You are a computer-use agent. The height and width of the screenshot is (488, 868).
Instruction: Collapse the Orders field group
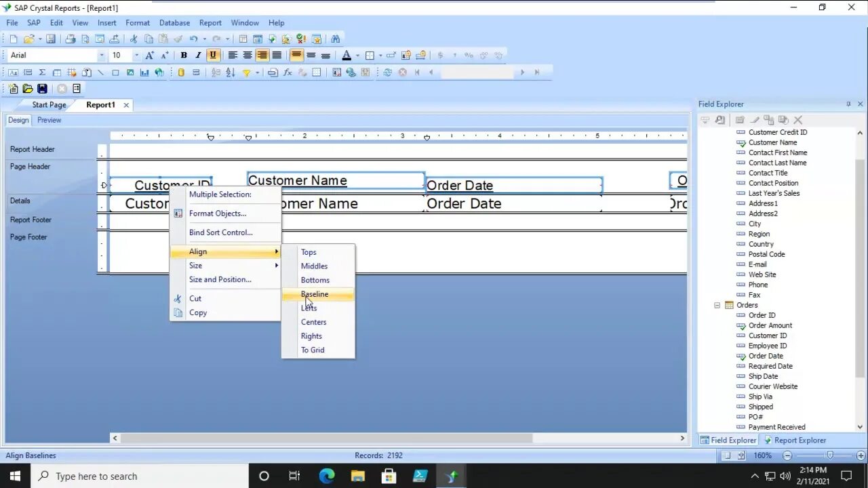coord(717,305)
